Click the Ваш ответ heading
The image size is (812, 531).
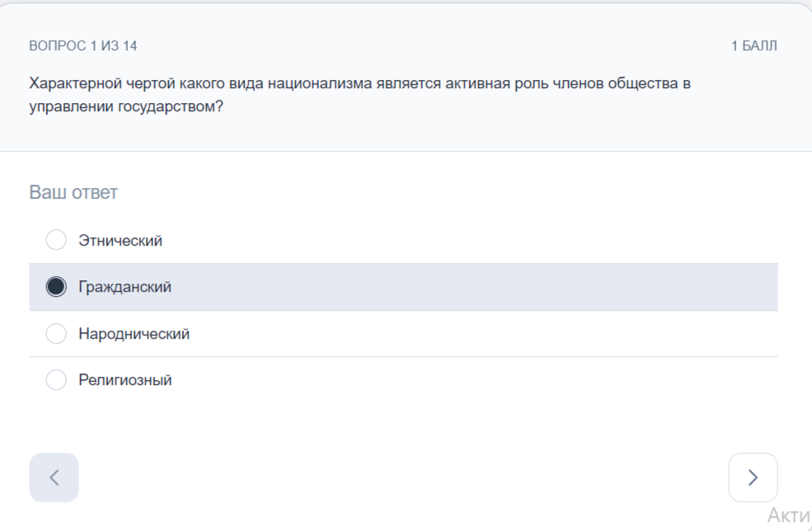tap(73, 192)
